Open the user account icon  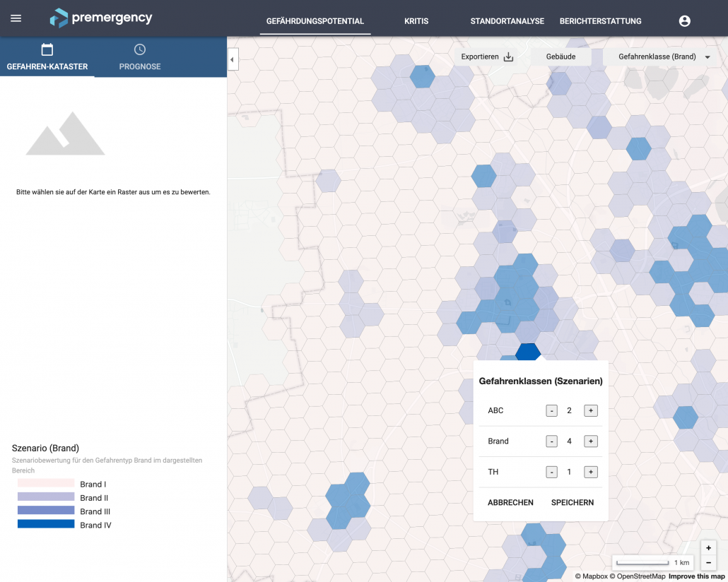coord(684,21)
